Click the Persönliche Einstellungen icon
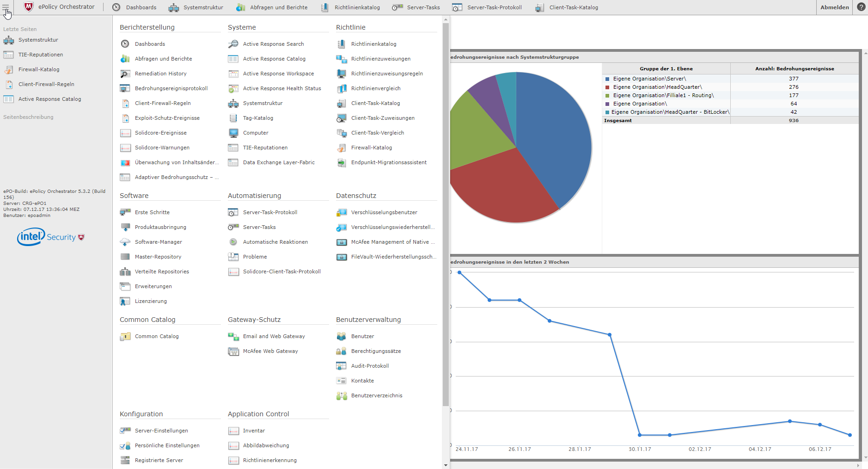Image resolution: width=868 pixels, height=469 pixels. click(x=125, y=445)
